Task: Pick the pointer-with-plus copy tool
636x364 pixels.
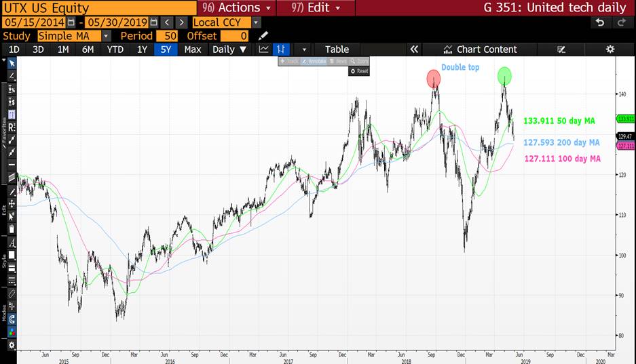Action: coord(12,216)
